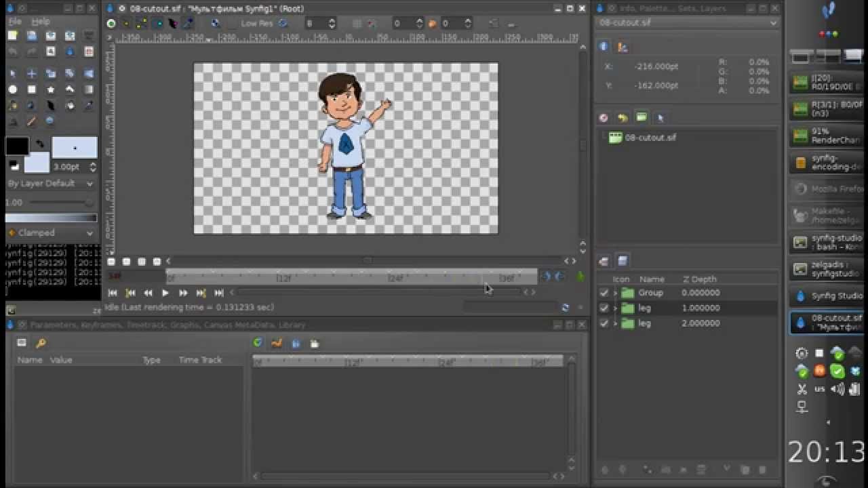
Task: Open the Clamped interpolation dropdown
Action: tap(51, 232)
